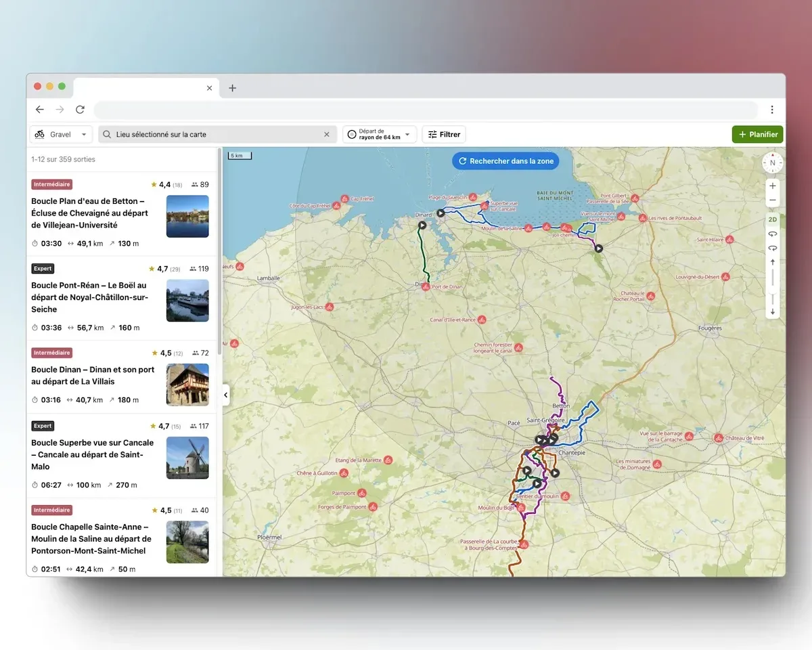Clear the location search with X icon
812x650 pixels.
(326, 135)
